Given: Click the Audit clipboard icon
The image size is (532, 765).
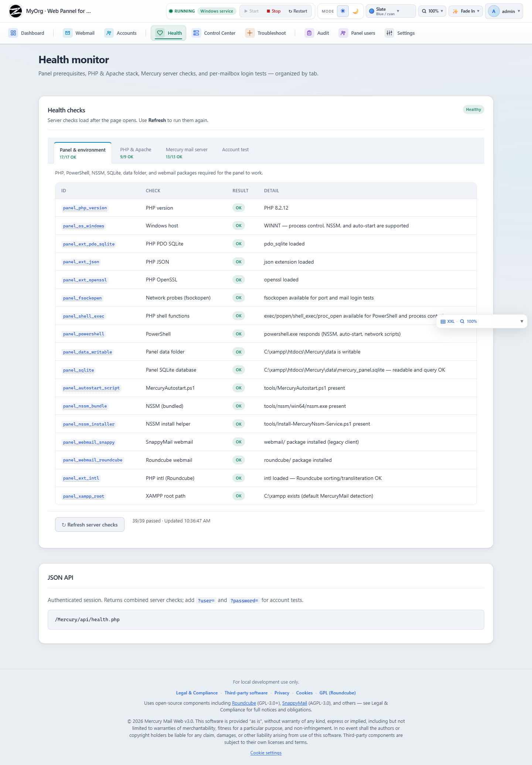Looking at the screenshot, I should (x=309, y=33).
